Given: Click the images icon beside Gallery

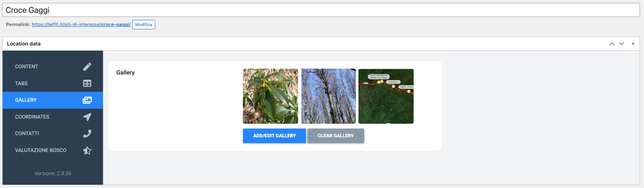Looking at the screenshot, I should 87,100.
